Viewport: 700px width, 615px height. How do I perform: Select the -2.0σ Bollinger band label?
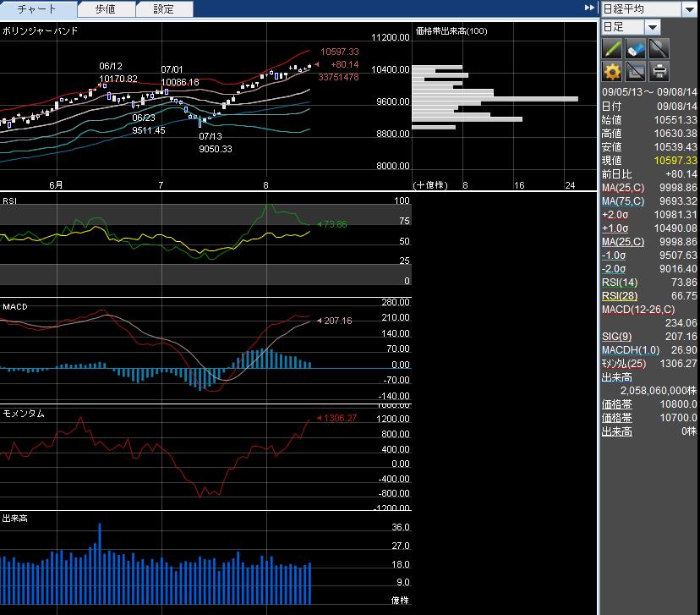(x=614, y=269)
